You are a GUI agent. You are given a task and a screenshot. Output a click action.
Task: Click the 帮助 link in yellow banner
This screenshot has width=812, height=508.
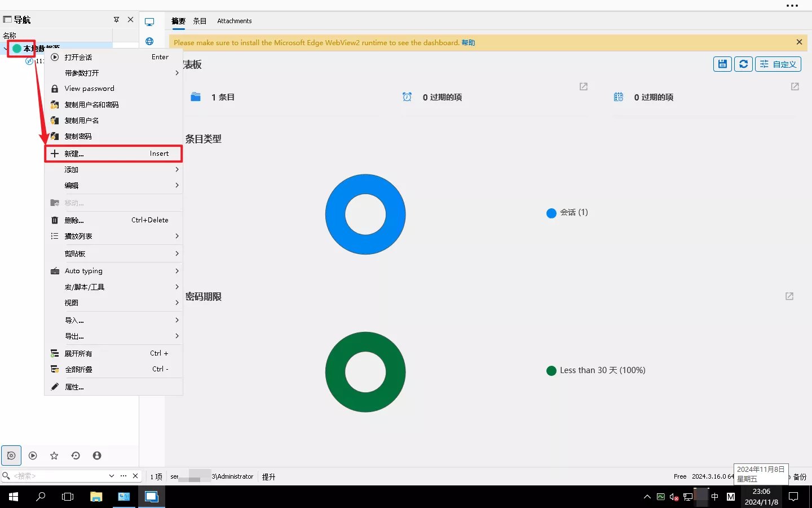pos(468,42)
